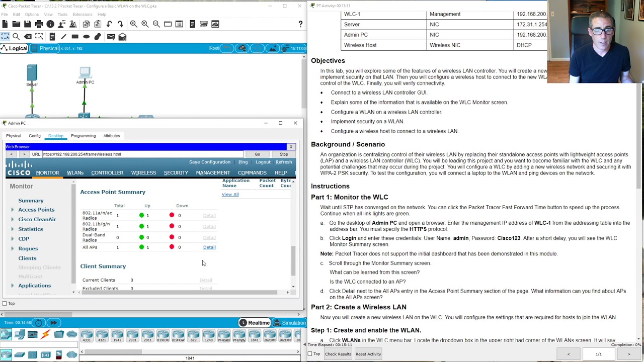Expand the Applications sidebar item
Image resolution: width=644 pixels, height=362 pixels.
(x=13, y=286)
